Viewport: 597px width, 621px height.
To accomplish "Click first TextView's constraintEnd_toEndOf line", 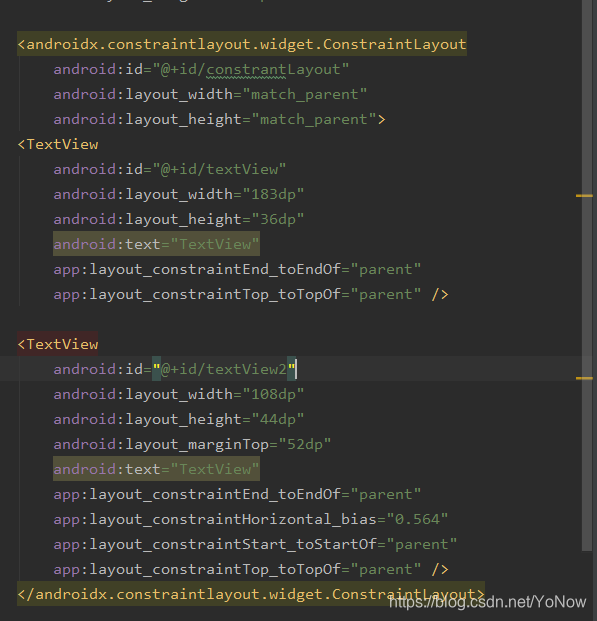I will pos(237,269).
